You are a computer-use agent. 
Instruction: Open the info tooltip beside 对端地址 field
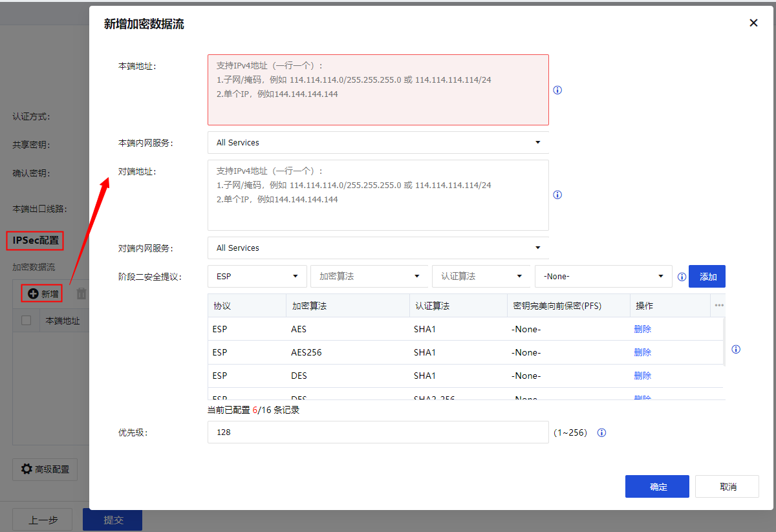[557, 195]
